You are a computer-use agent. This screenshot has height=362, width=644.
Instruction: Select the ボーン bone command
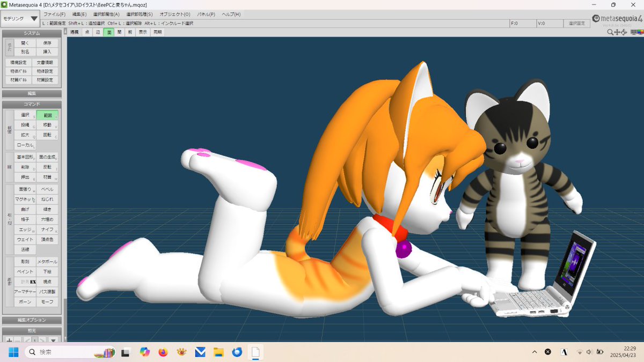(x=25, y=302)
